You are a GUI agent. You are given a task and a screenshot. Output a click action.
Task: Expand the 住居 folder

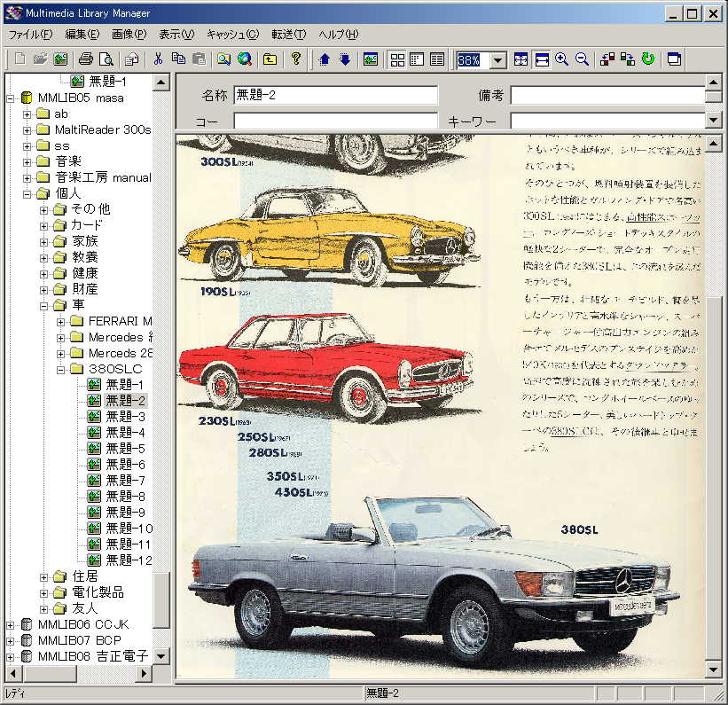[43, 578]
